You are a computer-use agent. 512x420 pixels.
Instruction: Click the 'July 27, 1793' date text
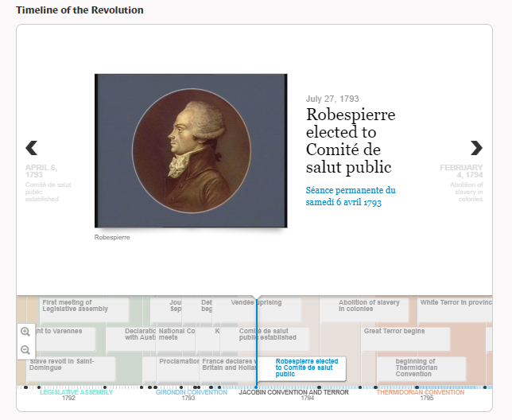(332, 99)
